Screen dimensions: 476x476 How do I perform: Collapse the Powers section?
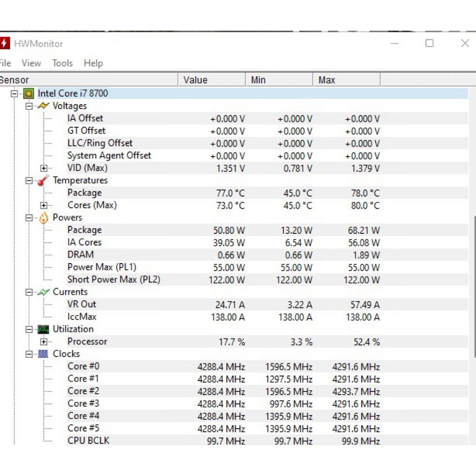coord(29,218)
